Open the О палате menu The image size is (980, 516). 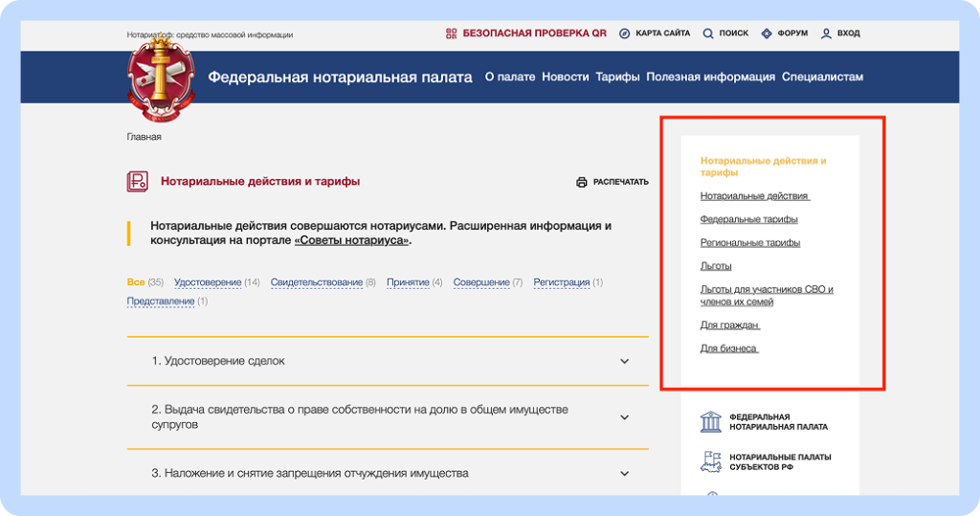coord(510,77)
